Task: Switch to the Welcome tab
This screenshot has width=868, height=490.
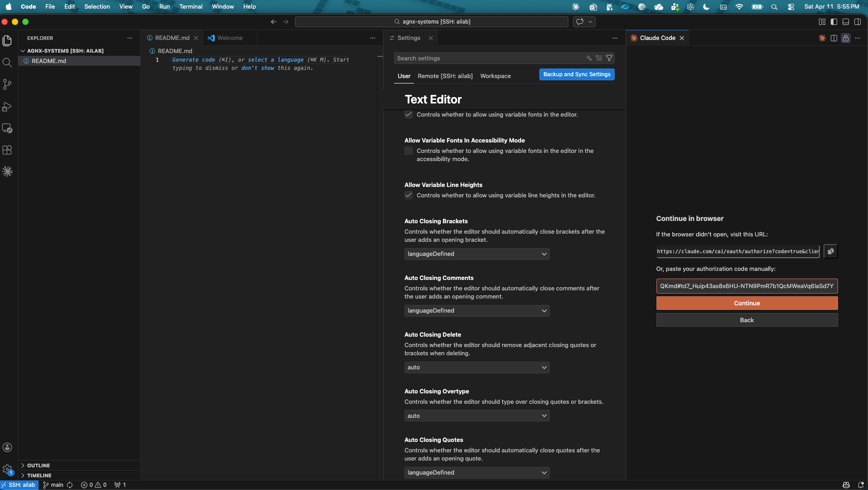Action: click(x=230, y=38)
